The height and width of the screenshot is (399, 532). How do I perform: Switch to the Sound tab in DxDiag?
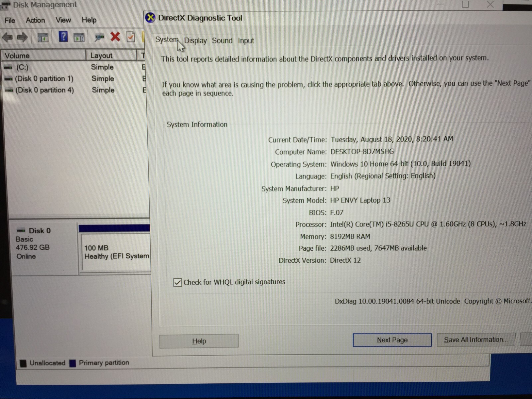click(222, 41)
